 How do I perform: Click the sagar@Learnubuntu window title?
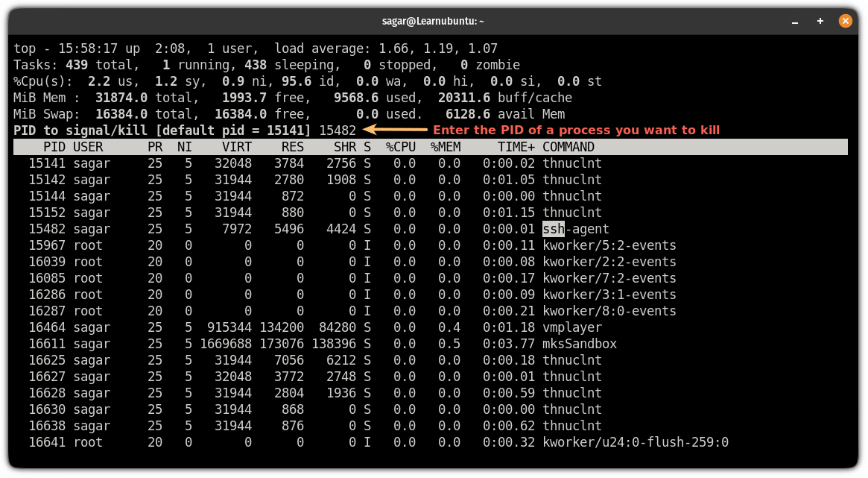[x=434, y=21]
